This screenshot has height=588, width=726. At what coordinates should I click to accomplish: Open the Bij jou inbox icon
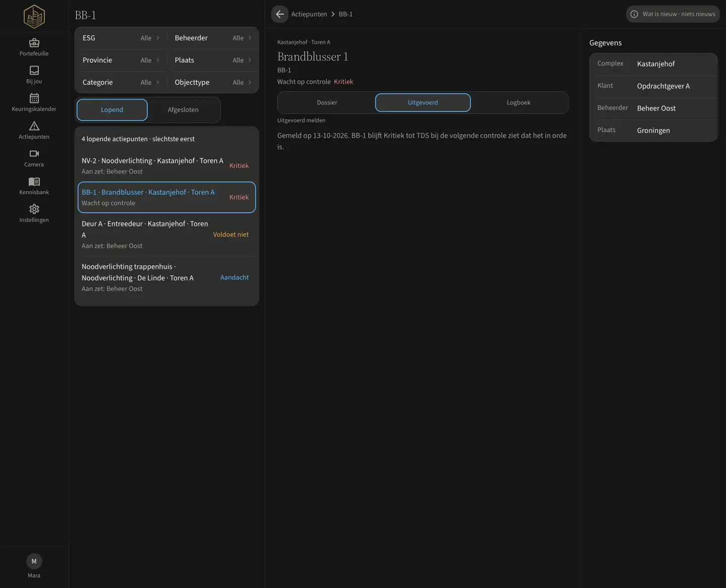(34, 70)
